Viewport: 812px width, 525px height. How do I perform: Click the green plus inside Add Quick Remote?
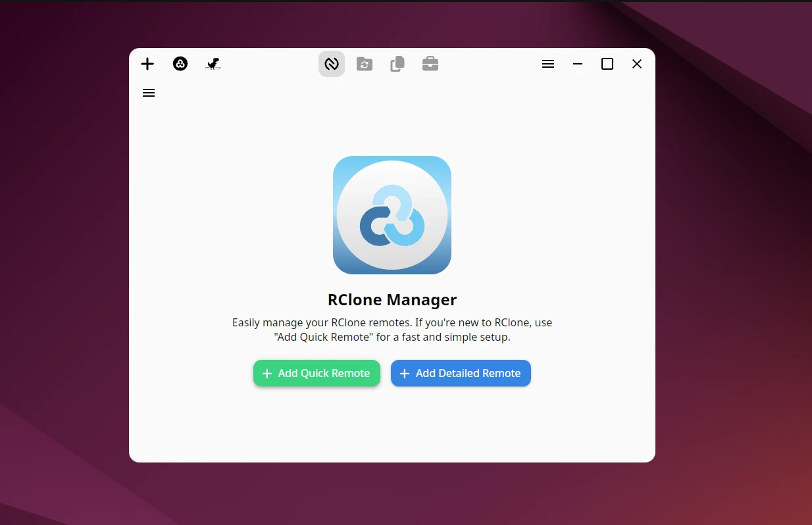coord(266,373)
